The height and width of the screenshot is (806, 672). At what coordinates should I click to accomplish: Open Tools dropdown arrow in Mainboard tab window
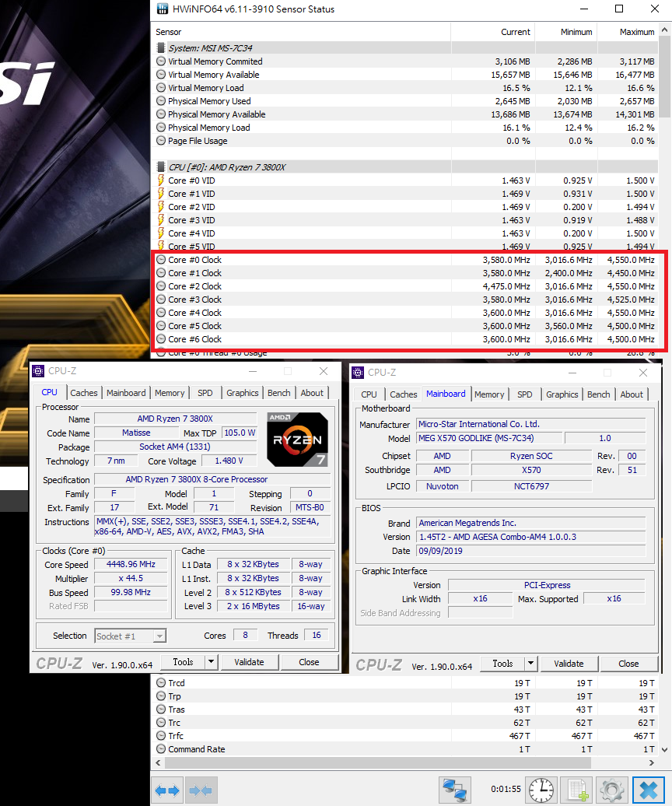(x=531, y=664)
